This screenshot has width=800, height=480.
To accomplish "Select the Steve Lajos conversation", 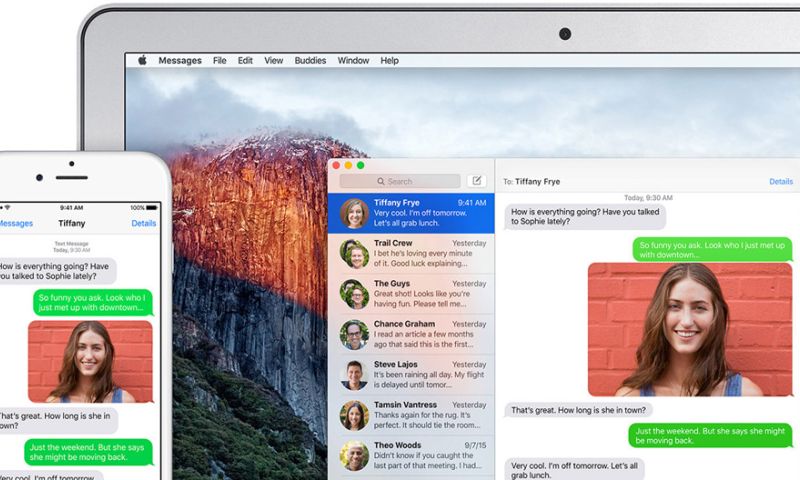I will (x=411, y=375).
